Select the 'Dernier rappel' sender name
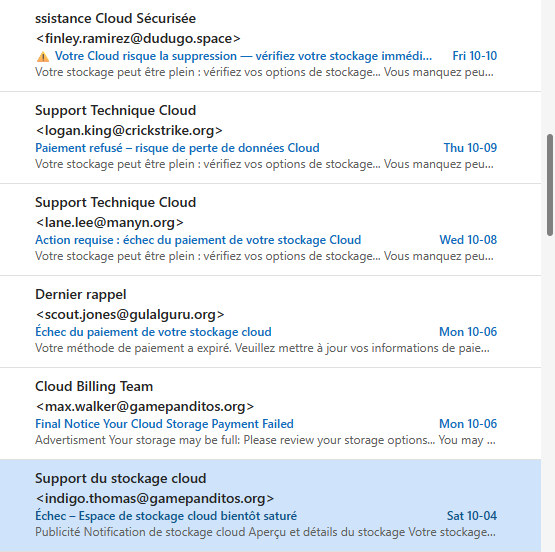Viewport: 555px width, 552px height. [x=81, y=294]
